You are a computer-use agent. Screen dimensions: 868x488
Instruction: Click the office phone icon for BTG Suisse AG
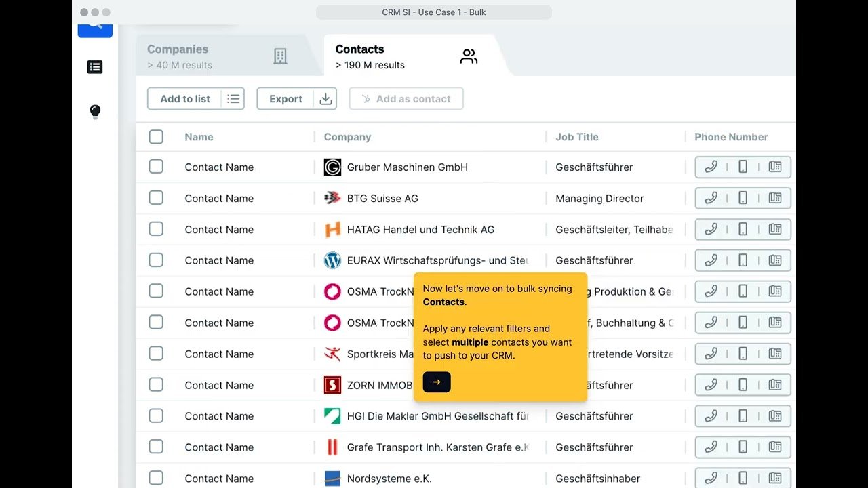(774, 199)
